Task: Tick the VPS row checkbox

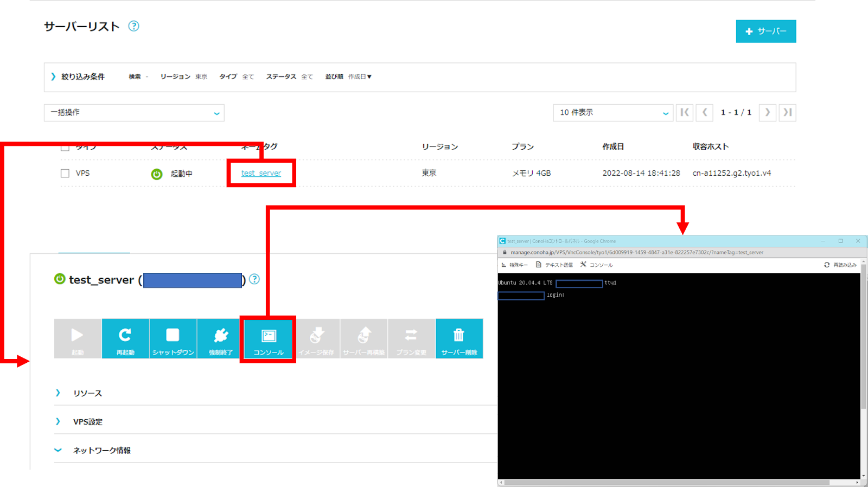Action: tap(65, 173)
